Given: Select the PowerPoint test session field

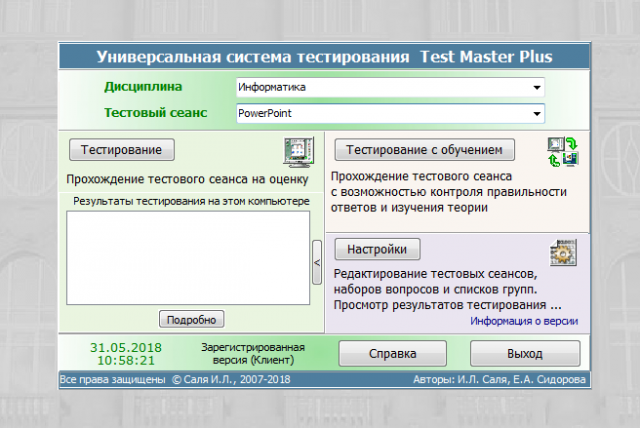Looking at the screenshot, I should point(390,113).
